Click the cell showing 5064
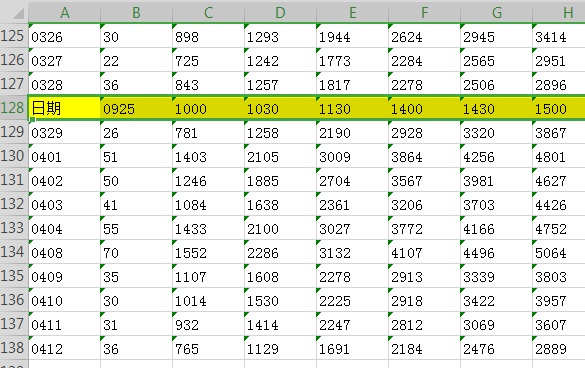The image size is (585, 368). point(559,252)
